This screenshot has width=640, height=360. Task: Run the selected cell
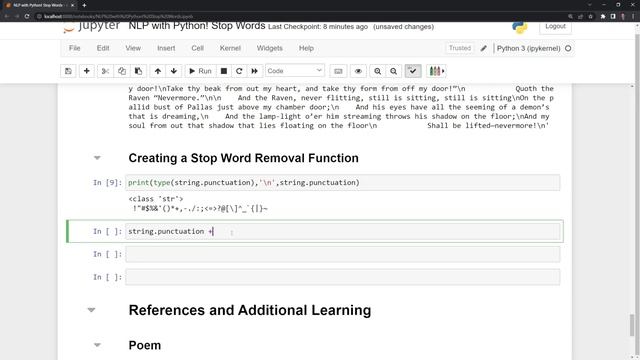coord(200,71)
